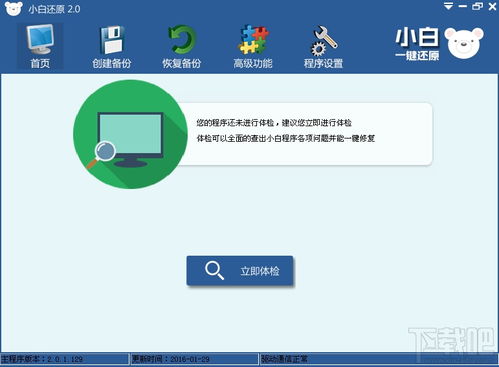Click the 立即体检 button
This screenshot has height=367, width=499.
240,271
